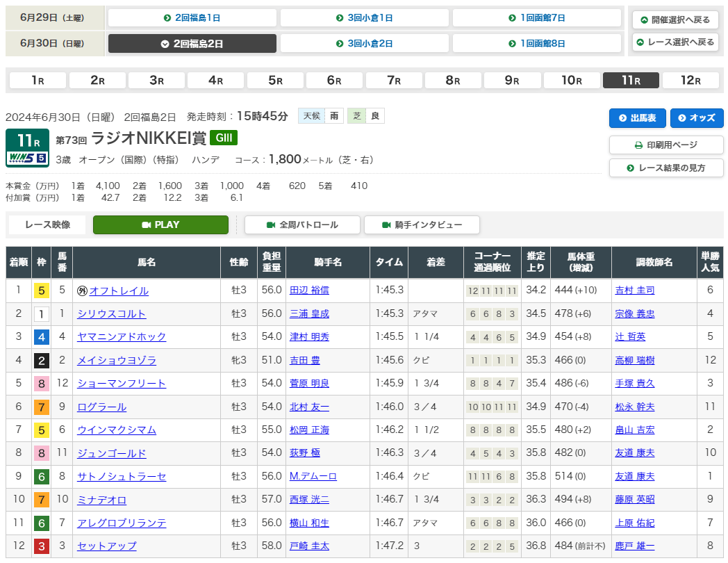Switch to the 10R race tab

pos(571,81)
